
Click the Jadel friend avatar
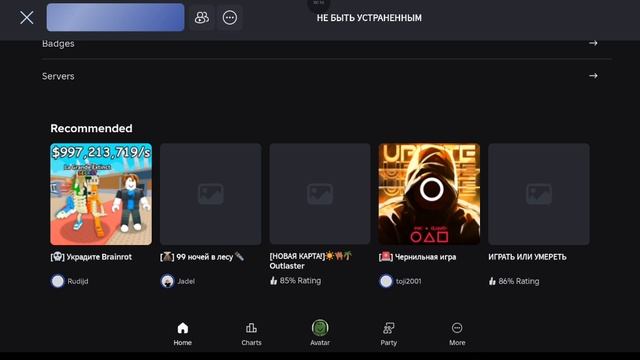click(x=167, y=281)
